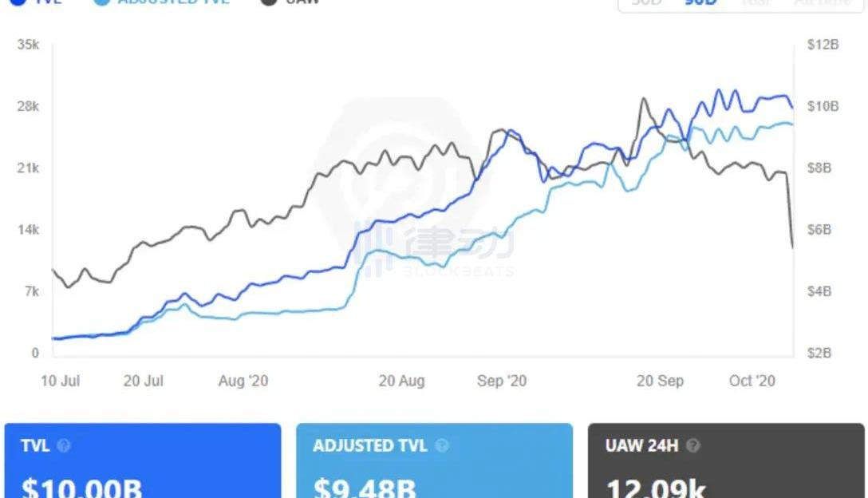Click help icon next to TVL

click(x=64, y=446)
